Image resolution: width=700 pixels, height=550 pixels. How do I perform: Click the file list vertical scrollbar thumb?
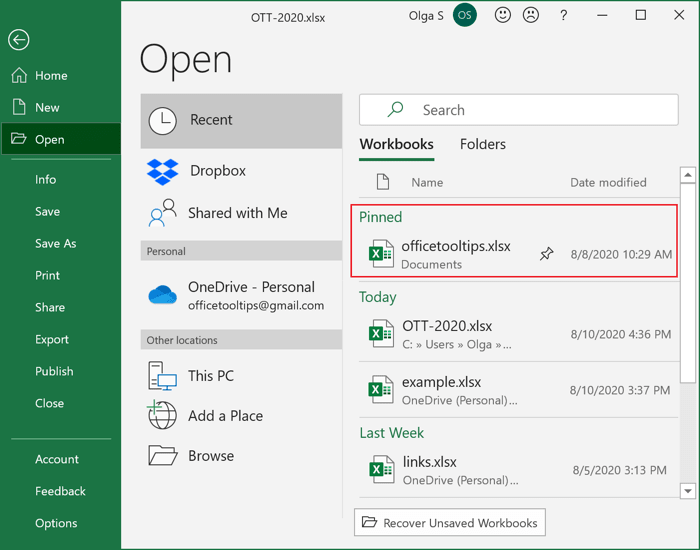click(x=688, y=283)
